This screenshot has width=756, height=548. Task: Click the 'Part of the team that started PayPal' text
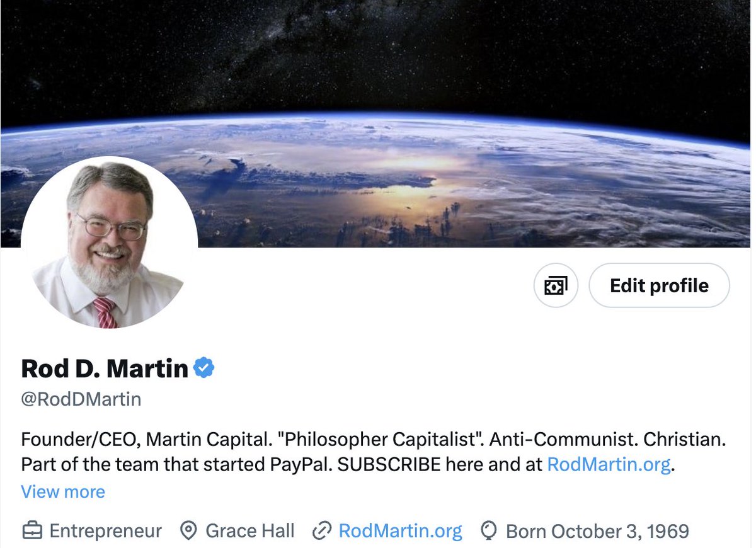176,464
